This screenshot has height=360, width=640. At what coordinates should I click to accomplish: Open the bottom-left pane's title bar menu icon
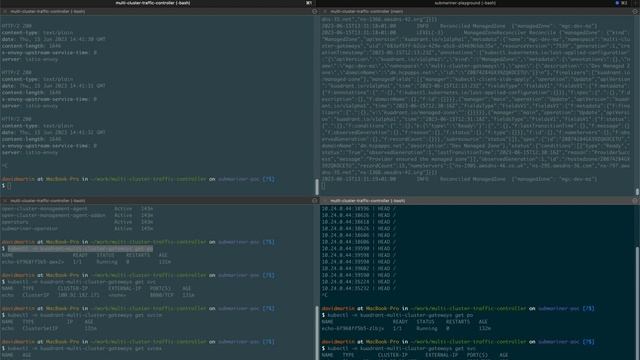pos(315,201)
